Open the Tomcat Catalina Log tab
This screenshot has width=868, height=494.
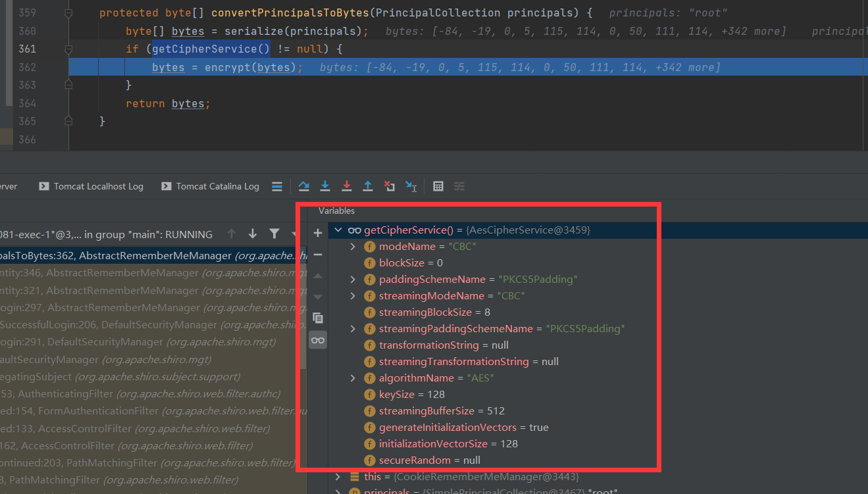pos(210,187)
